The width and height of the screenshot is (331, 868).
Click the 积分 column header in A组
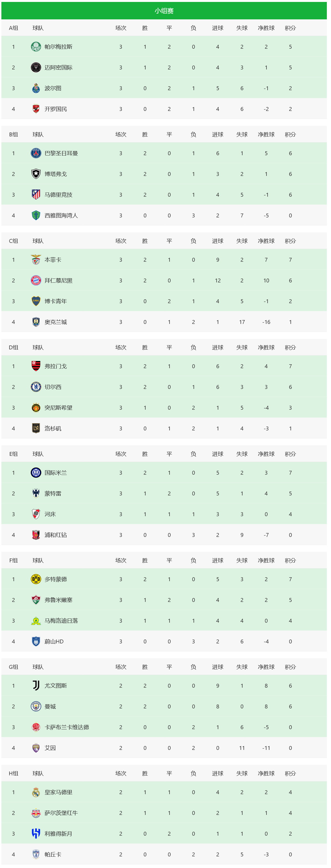pyautogui.click(x=290, y=28)
